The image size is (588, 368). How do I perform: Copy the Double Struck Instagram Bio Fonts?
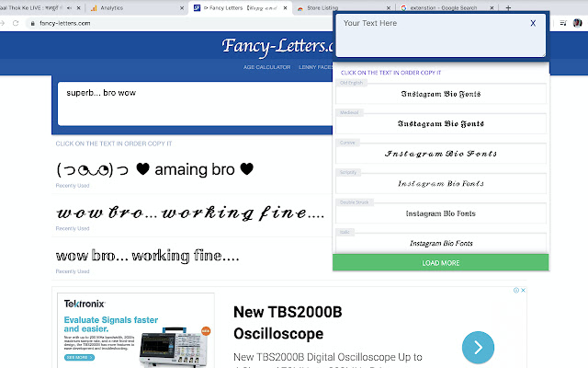point(441,213)
